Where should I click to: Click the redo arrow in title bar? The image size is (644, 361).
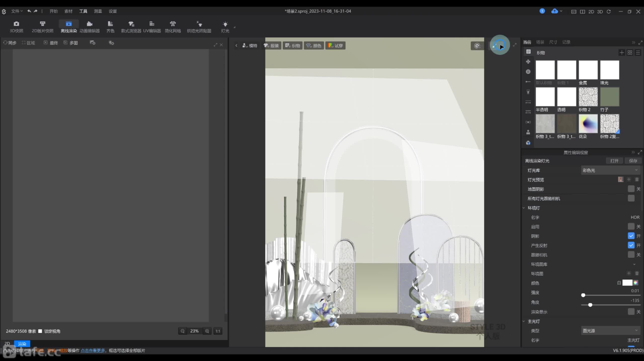[x=35, y=11]
